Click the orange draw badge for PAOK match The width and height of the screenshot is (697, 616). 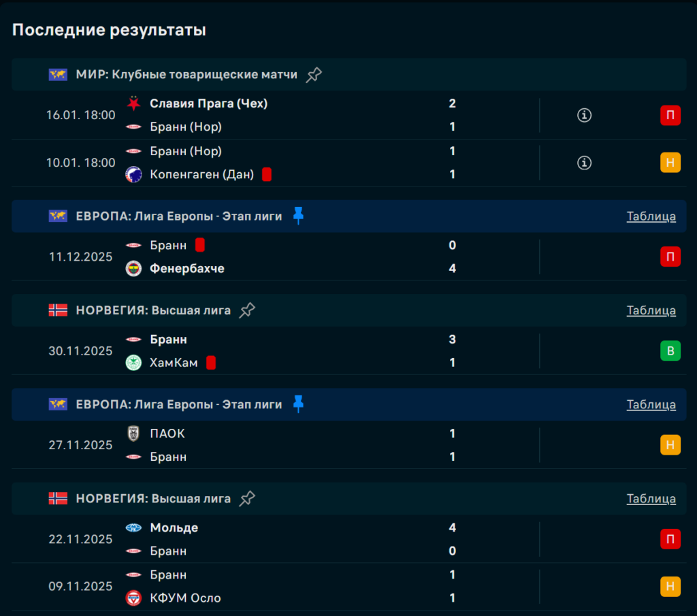point(670,445)
